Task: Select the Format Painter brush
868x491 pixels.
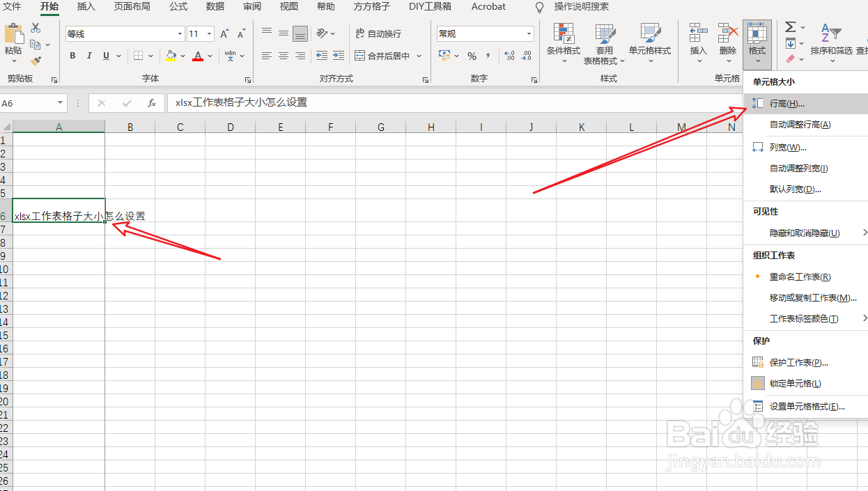Action: pyautogui.click(x=36, y=61)
